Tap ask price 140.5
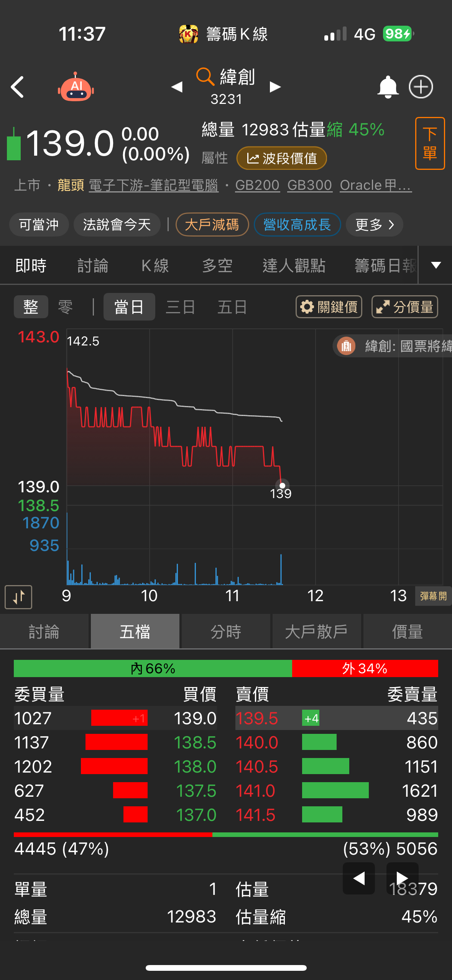The height and width of the screenshot is (980, 452). coord(256,766)
